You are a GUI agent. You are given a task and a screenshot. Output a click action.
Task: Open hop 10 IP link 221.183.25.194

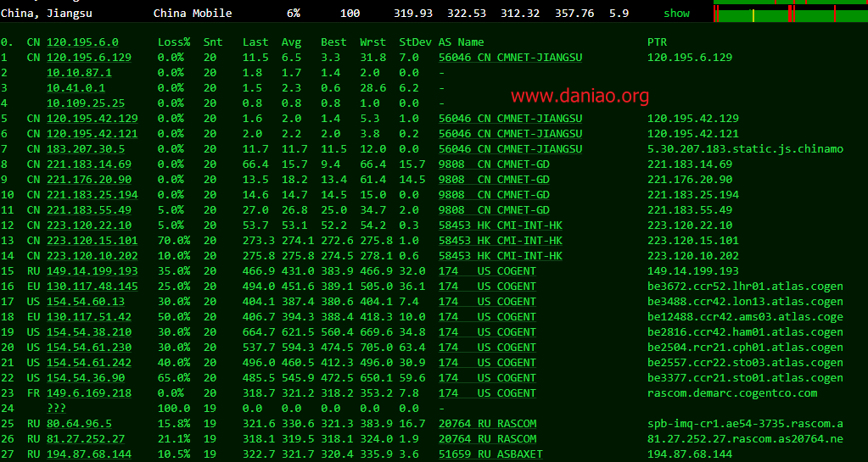pyautogui.click(x=92, y=195)
